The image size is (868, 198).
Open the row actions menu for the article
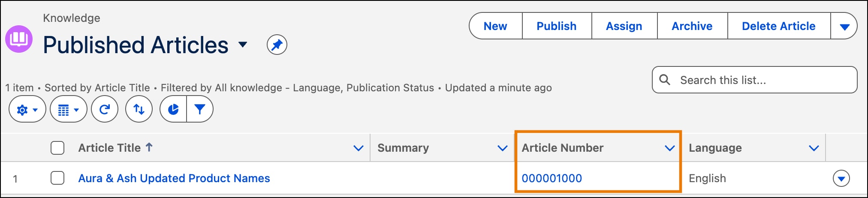tap(841, 178)
